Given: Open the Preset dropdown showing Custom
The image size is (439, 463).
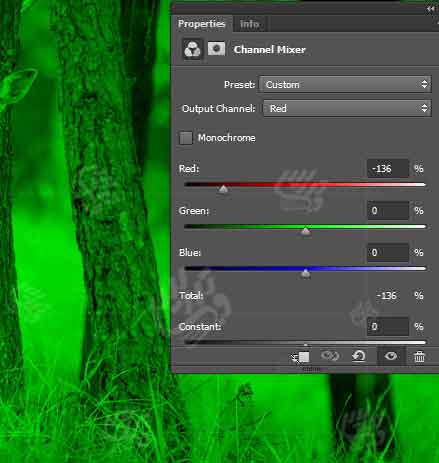Looking at the screenshot, I should tap(345, 84).
